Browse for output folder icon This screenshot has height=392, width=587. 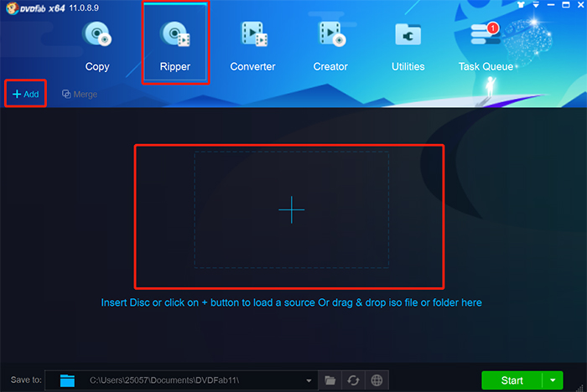pyautogui.click(x=330, y=380)
